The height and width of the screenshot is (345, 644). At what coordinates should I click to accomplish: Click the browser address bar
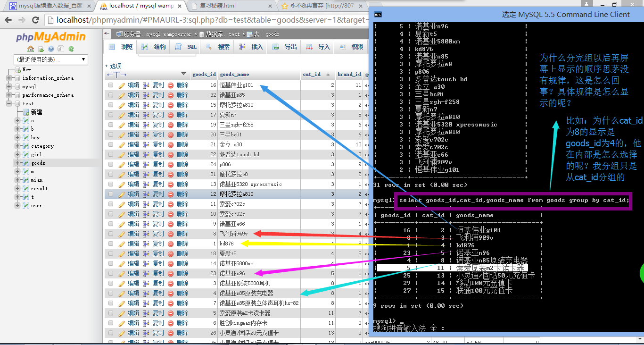206,20
